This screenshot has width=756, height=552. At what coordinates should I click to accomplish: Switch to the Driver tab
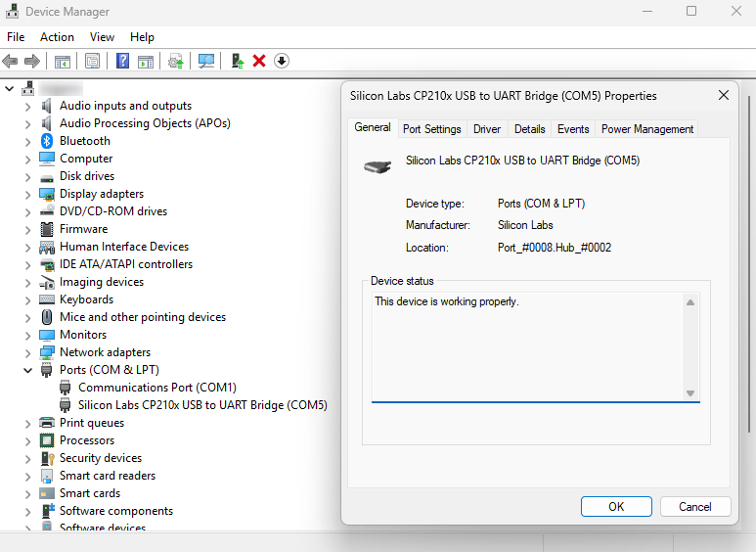(x=487, y=129)
